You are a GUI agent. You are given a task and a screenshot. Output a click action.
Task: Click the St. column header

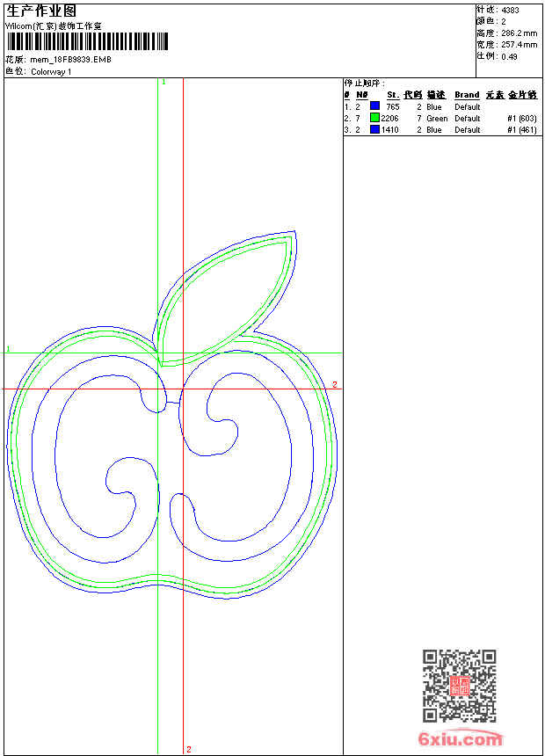pyautogui.click(x=392, y=95)
